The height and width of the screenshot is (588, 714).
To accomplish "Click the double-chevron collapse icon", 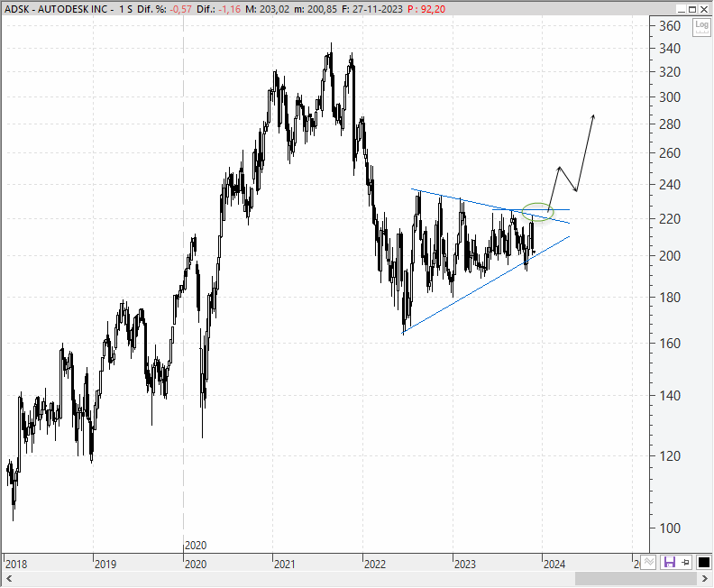I will point(648,563).
